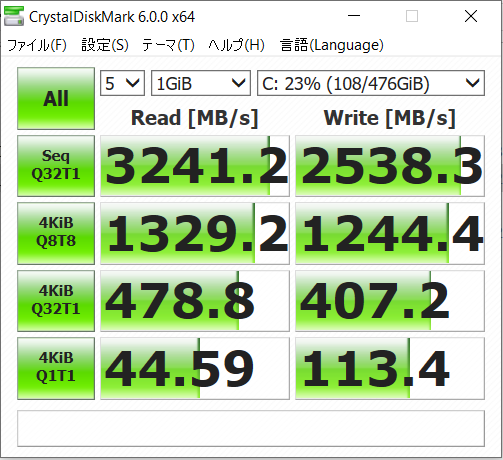Minimize the CrystalDiskMark window
503x460 pixels.
click(x=354, y=16)
